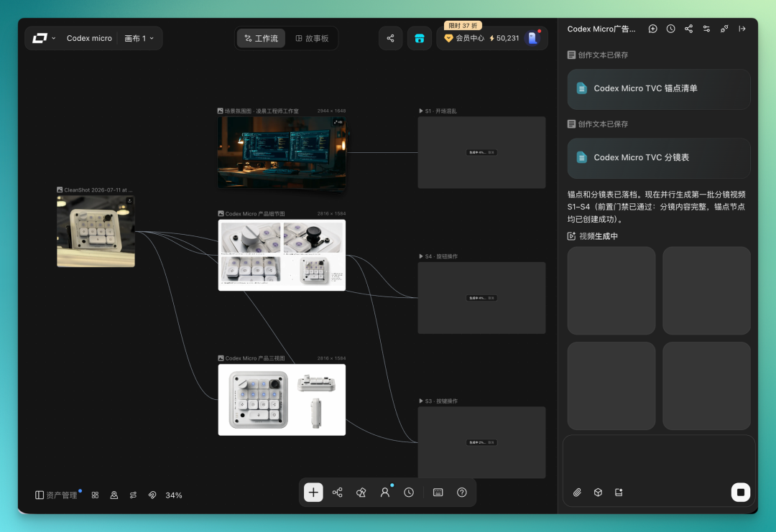The height and width of the screenshot is (532, 776).
Task: Click the paperclip attachment icon
Action: 577,493
